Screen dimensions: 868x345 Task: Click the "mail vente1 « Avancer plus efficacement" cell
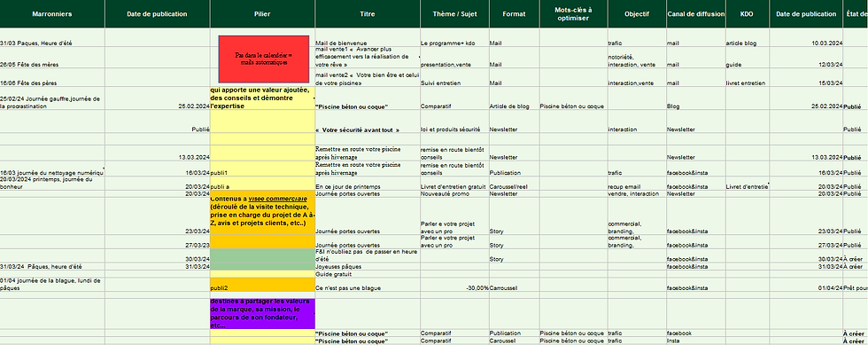pos(367,57)
